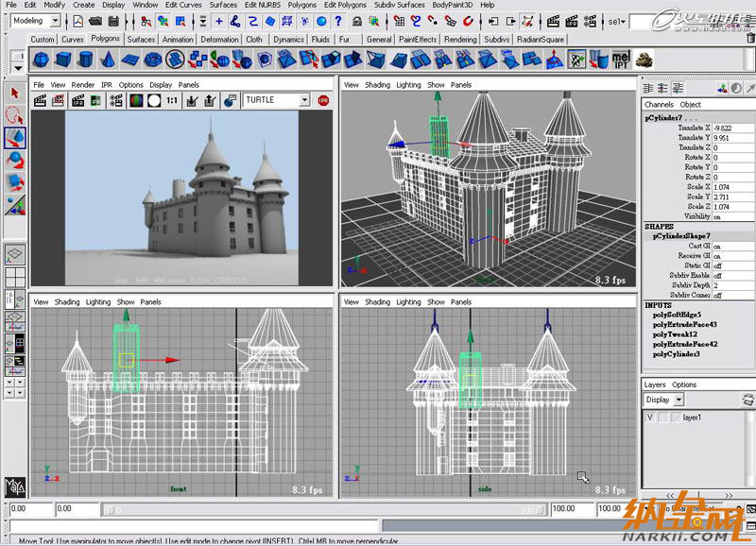Create a polygon torus from the shelf
Screen dimensions: 756x546
pyautogui.click(x=153, y=60)
